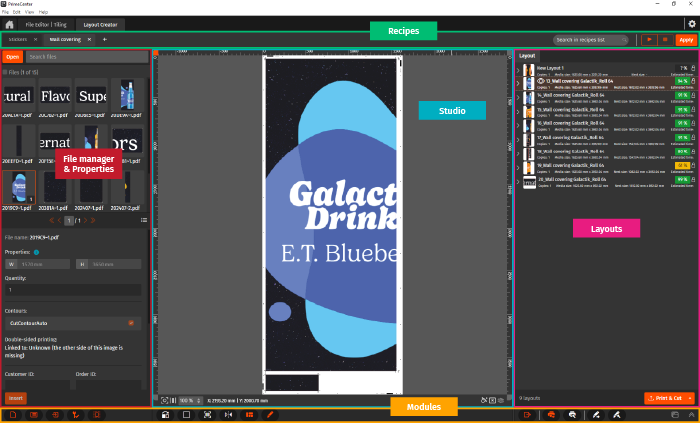The image size is (700, 423).
Task: Click the orange Open button
Action: coord(13,57)
